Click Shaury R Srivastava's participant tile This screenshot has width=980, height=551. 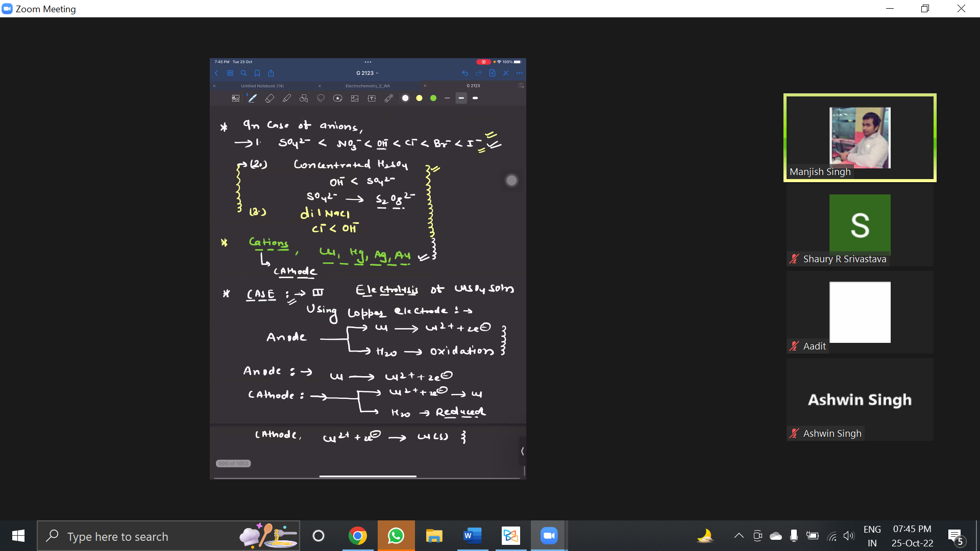click(x=860, y=225)
